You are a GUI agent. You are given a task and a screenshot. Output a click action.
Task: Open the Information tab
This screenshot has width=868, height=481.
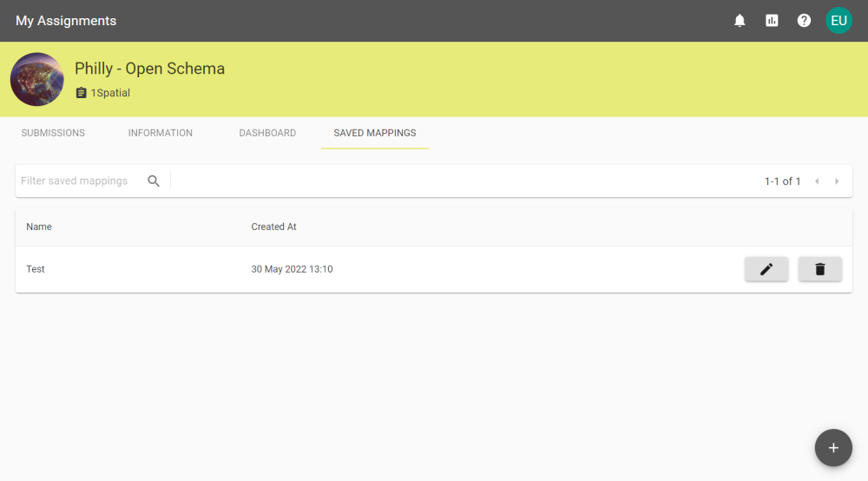[x=161, y=133]
